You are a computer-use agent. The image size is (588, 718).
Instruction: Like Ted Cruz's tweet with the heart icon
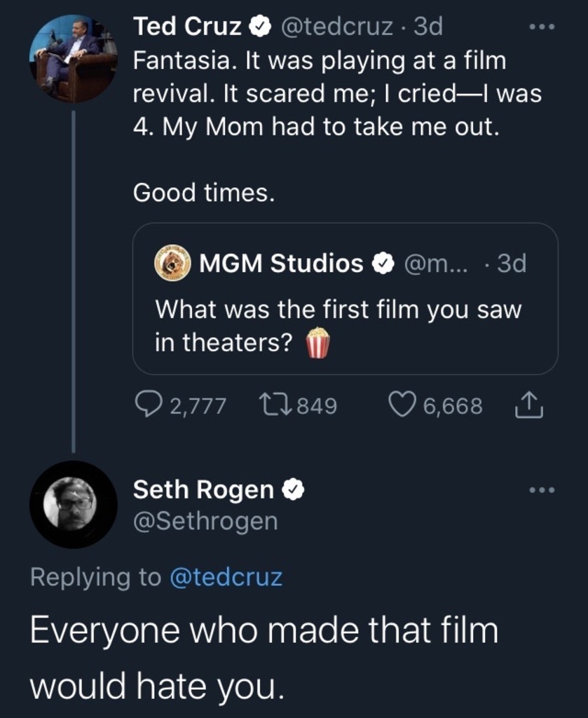point(402,405)
